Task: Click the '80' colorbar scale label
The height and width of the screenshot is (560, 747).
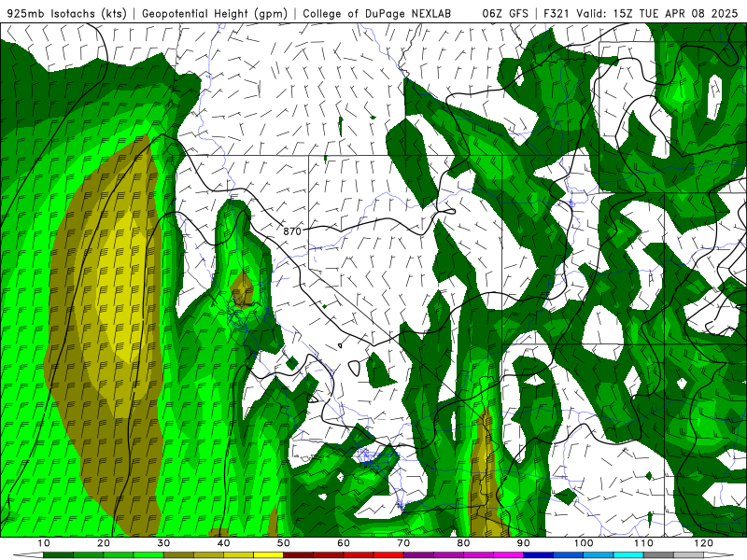Action: click(463, 543)
